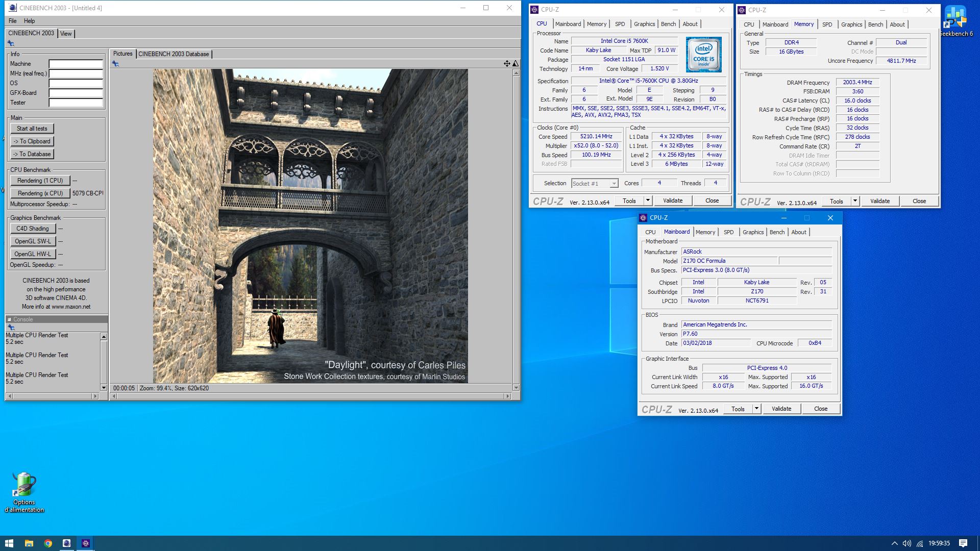Run the Rendering (1 CPU) benchmark
The image size is (980, 551).
[x=40, y=181]
